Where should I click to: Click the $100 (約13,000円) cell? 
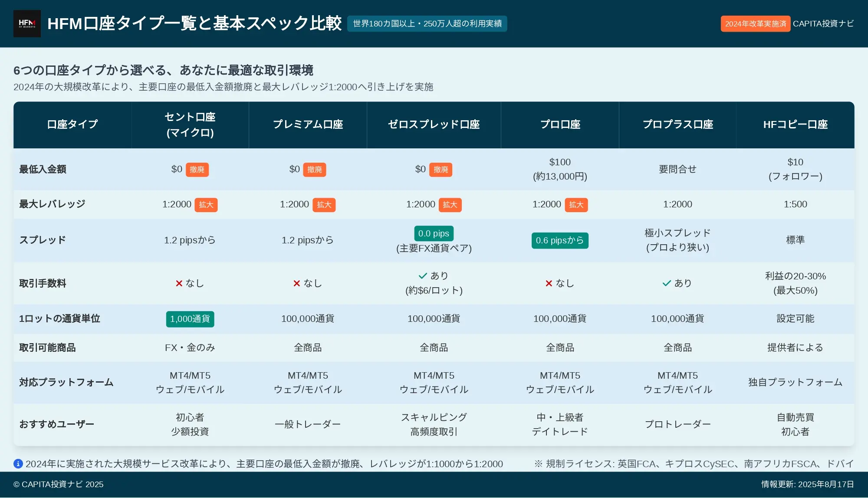tap(560, 169)
